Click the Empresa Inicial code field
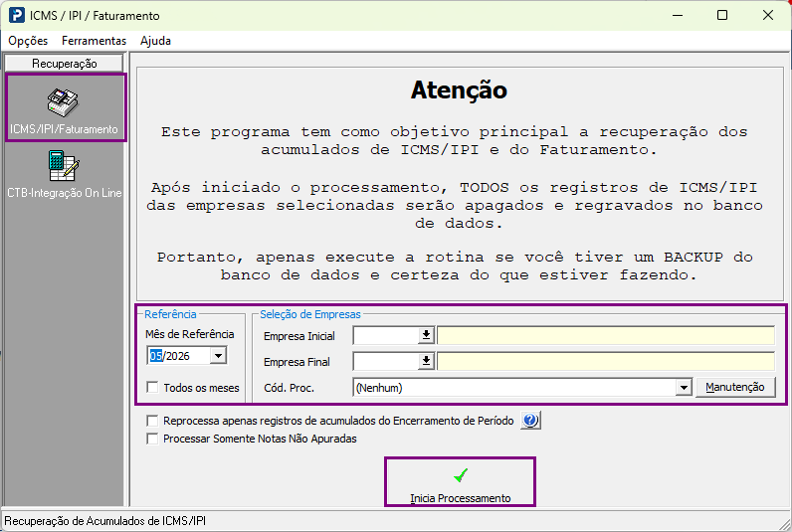This screenshot has height=532, width=792. pyautogui.click(x=386, y=335)
